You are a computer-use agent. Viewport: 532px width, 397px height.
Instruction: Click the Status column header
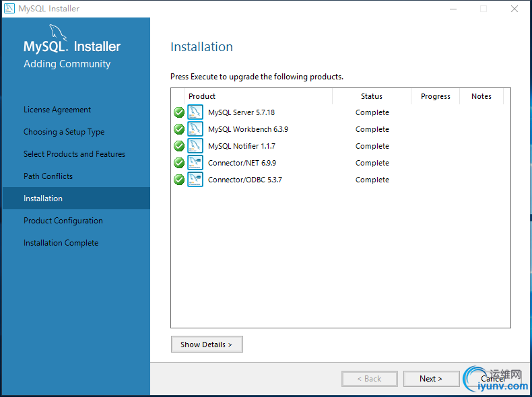[x=372, y=96]
